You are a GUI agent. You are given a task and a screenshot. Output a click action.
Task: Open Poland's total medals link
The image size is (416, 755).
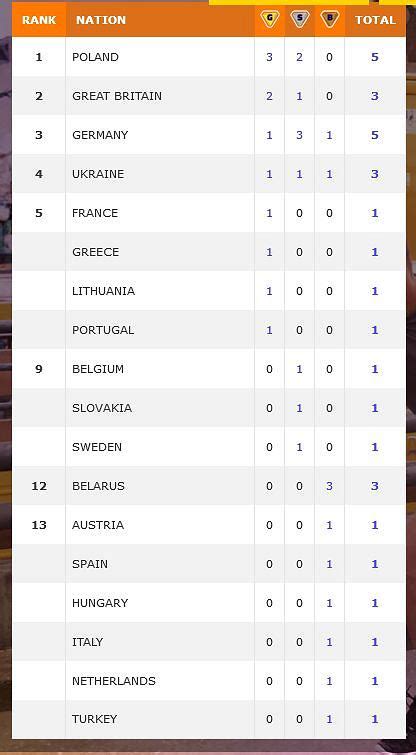click(x=375, y=57)
